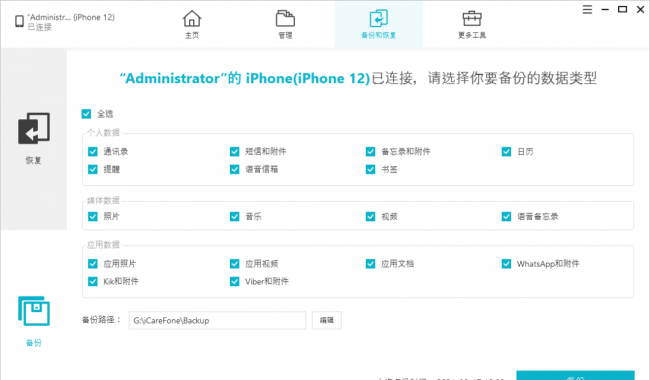Image resolution: width=650 pixels, height=380 pixels.
Task: Uncheck the 应用文档 checkbox
Action: 371,264
